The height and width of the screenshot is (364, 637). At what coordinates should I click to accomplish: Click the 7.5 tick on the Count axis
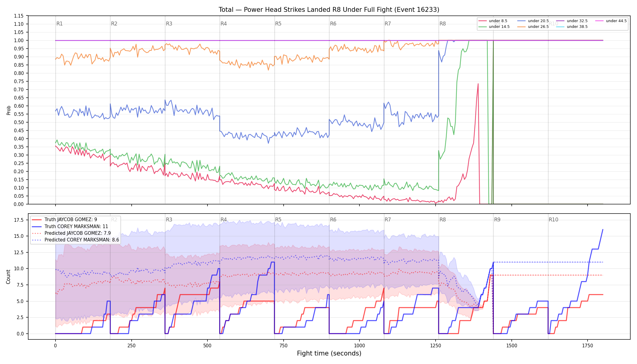pos(20,285)
